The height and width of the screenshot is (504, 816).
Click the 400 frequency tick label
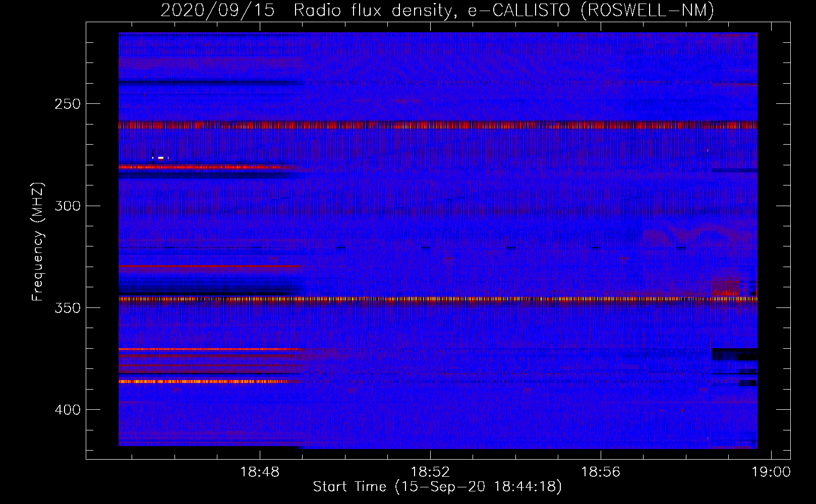(x=68, y=410)
